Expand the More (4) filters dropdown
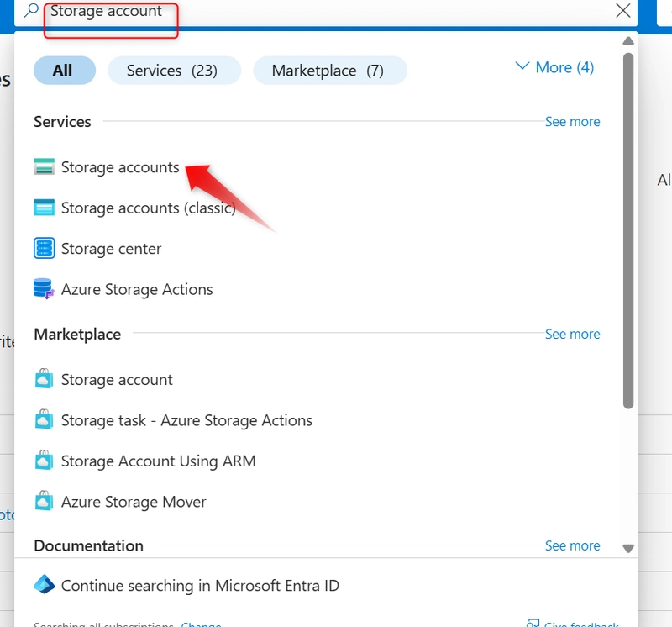This screenshot has width=672, height=627. (554, 67)
